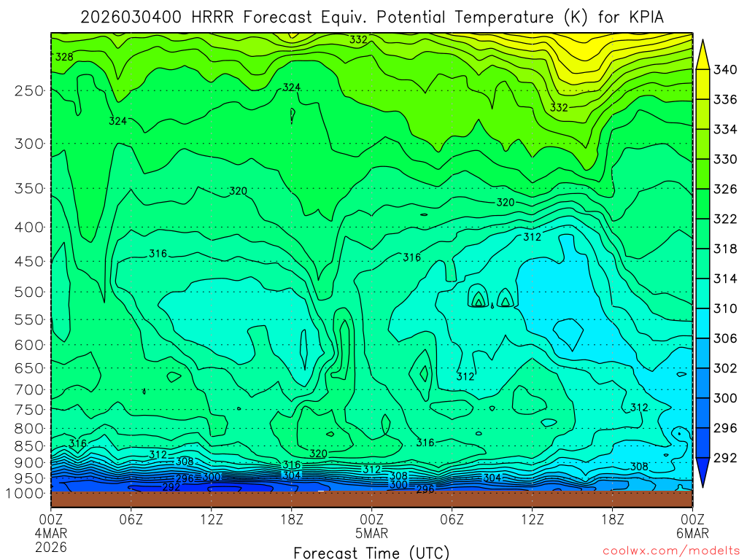747x560 pixels.
Task: Click the 950 pressure level label
Action: (29, 478)
